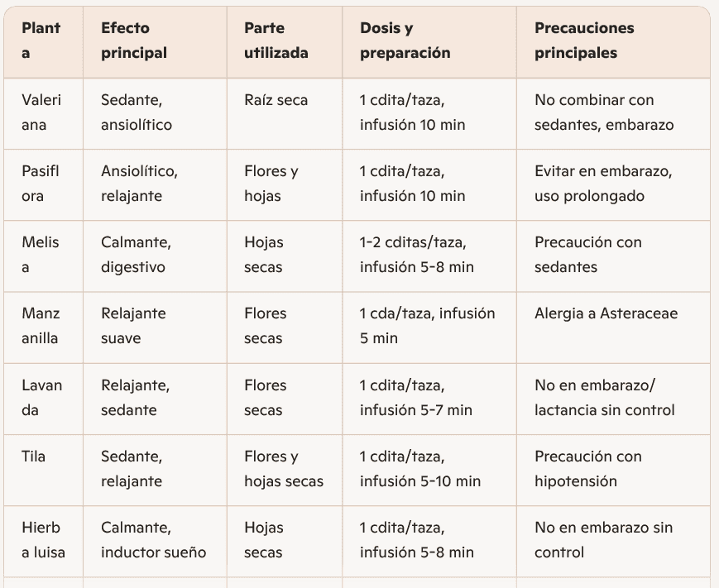Click the "Dosis y preparación" header
Image resolution: width=719 pixels, height=588 pixels.
coord(405,41)
